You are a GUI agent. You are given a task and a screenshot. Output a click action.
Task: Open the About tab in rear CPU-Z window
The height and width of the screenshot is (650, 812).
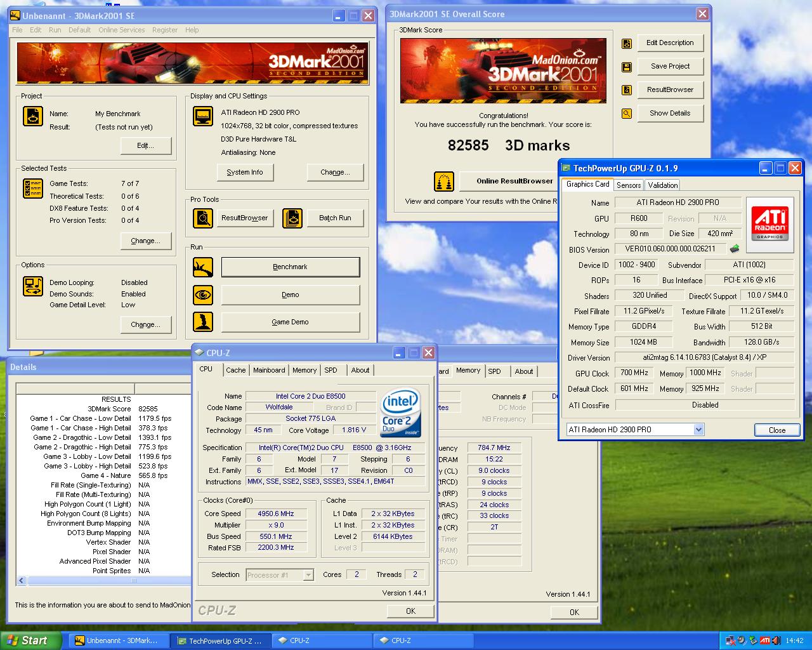click(x=524, y=371)
